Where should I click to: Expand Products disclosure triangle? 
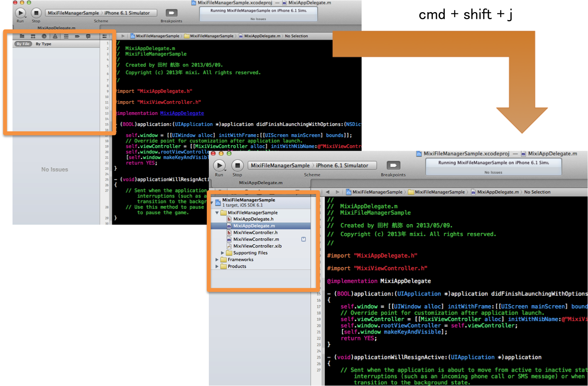[217, 266]
